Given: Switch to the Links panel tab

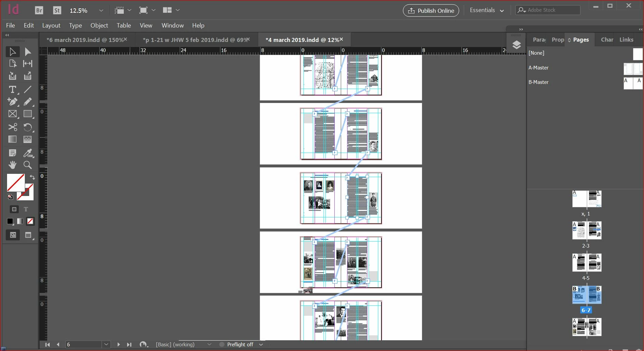Looking at the screenshot, I should coord(626,40).
